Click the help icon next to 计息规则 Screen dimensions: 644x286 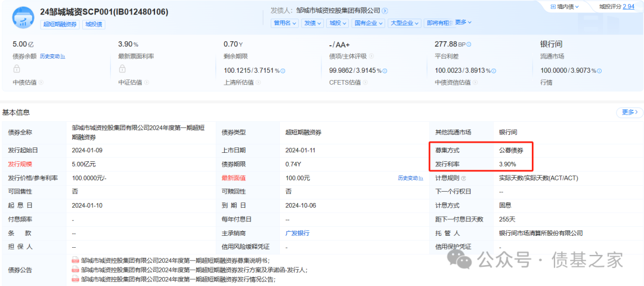(x=463, y=178)
